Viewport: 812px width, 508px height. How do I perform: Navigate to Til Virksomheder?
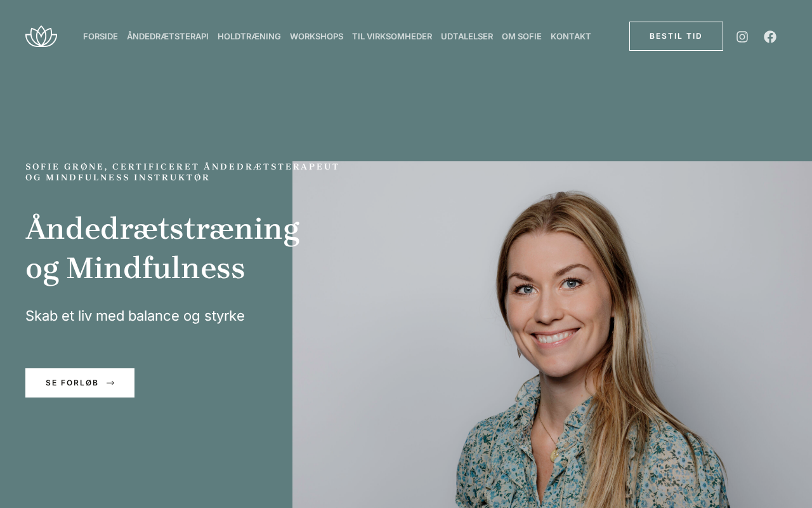[392, 36]
